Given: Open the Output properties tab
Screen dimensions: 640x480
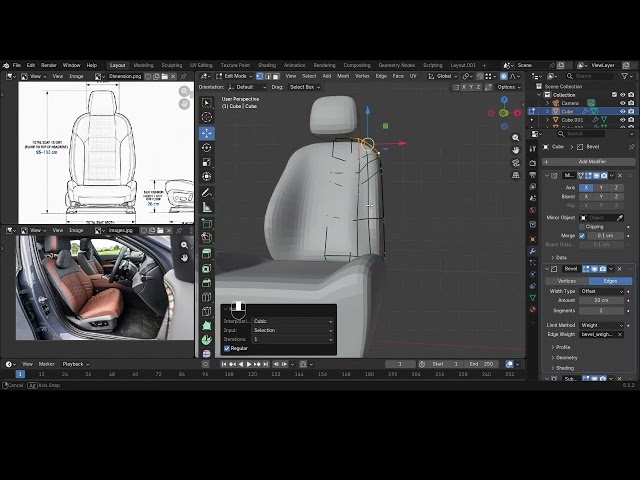Looking at the screenshot, I should (x=533, y=175).
